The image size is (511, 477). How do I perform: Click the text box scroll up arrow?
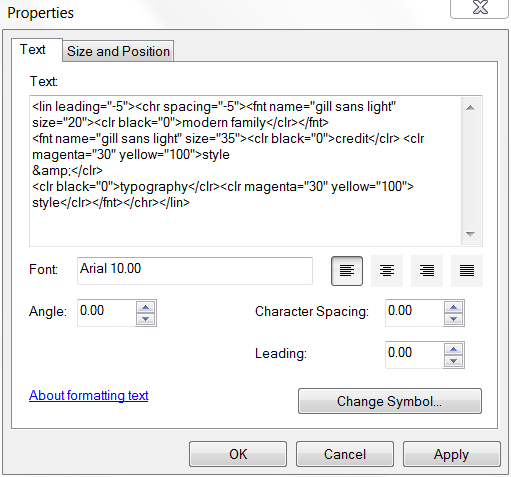[x=470, y=107]
